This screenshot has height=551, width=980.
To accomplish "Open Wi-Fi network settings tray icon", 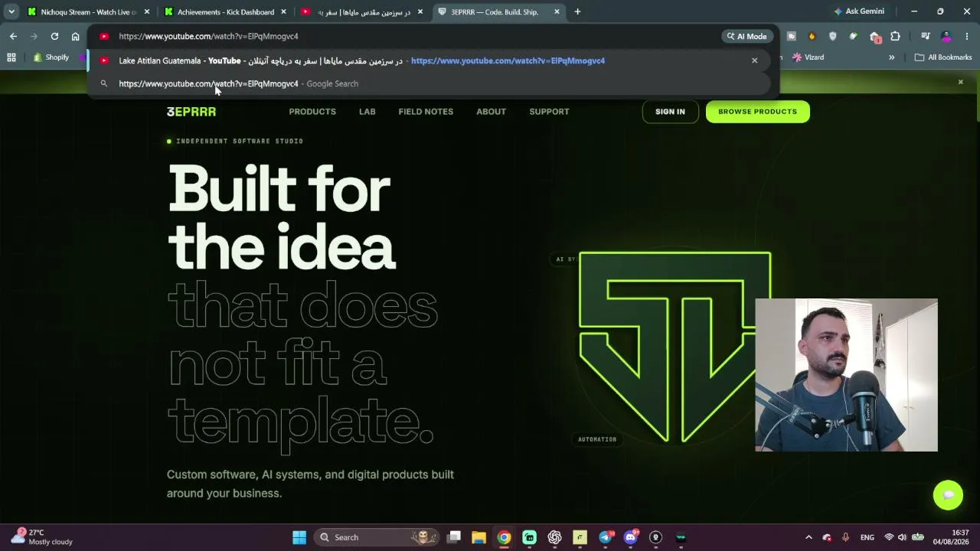I will click(x=889, y=537).
